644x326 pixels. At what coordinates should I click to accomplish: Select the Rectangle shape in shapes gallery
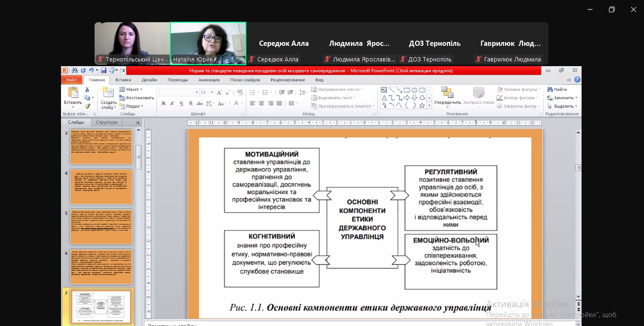tap(407, 90)
